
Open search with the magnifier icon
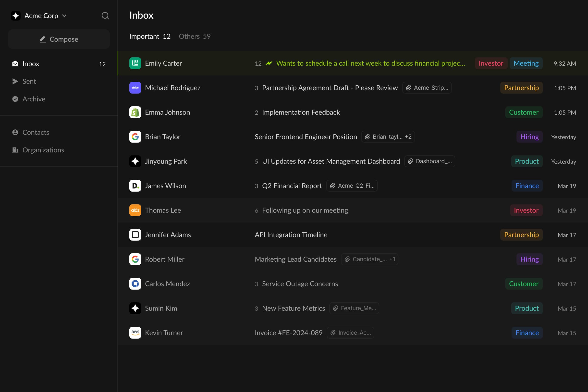(105, 16)
